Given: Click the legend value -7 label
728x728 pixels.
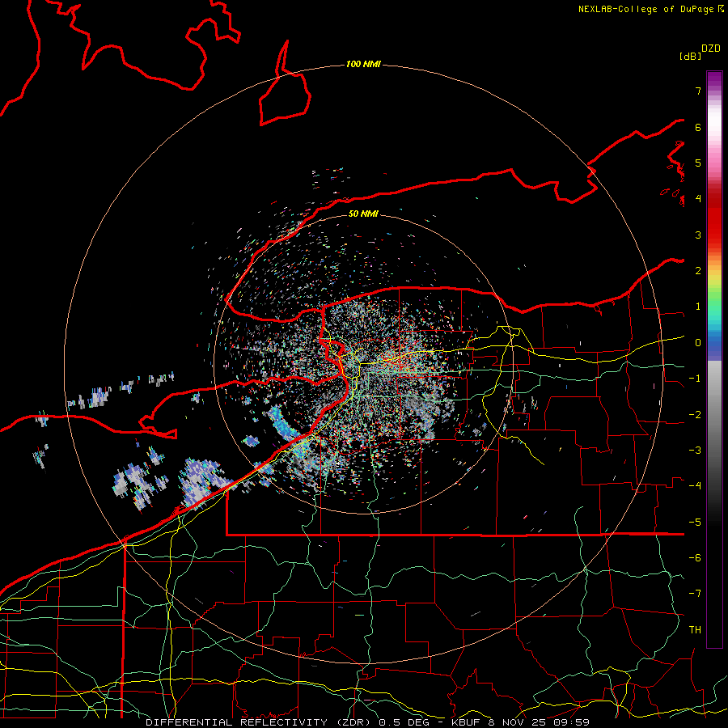Looking at the screenshot, I should (x=695, y=594).
